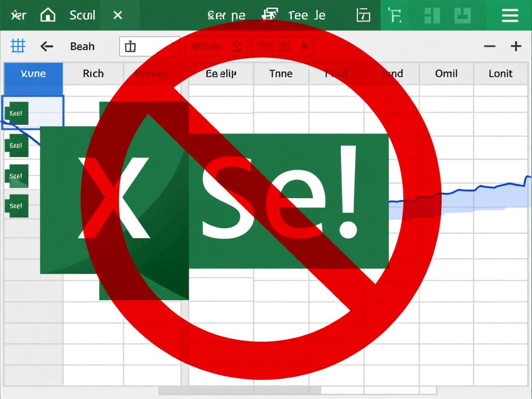Select the Xune column header
The image size is (532, 399).
[33, 73]
